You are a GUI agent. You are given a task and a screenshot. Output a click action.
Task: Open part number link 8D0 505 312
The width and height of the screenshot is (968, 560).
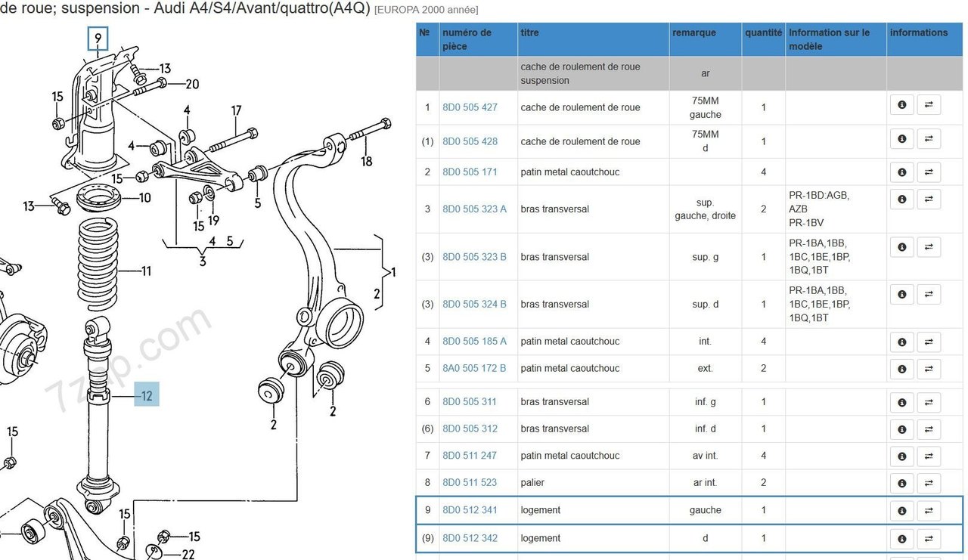(470, 429)
